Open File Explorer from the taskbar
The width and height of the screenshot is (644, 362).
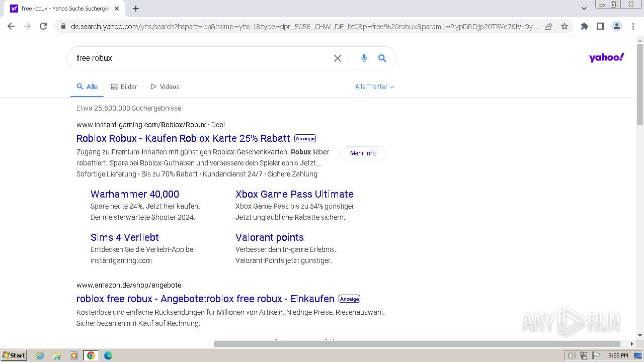click(57, 355)
